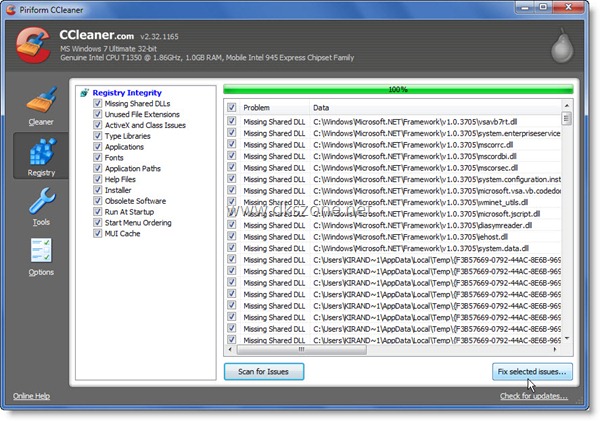The image size is (600, 421).
Task: Select the microsoft.jscript.dll row path
Action: click(x=426, y=214)
